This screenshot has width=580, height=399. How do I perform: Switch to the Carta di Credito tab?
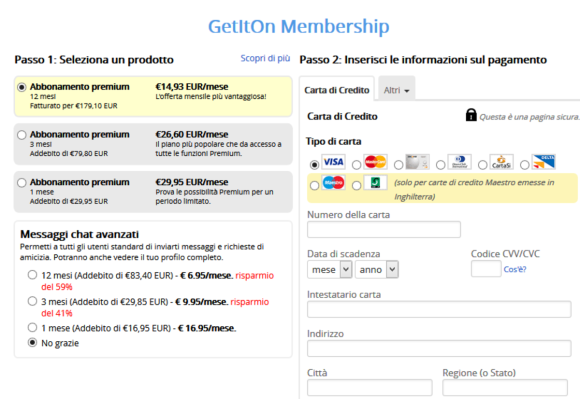point(337,90)
